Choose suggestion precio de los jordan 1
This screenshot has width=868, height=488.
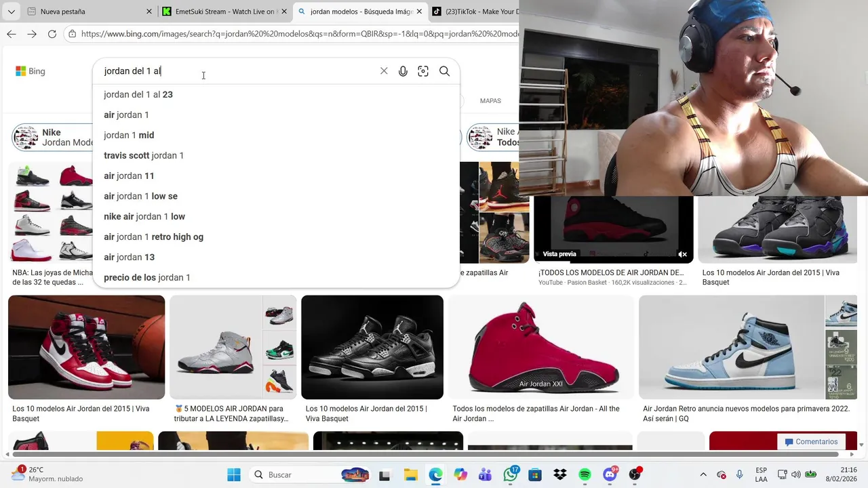(x=276, y=277)
